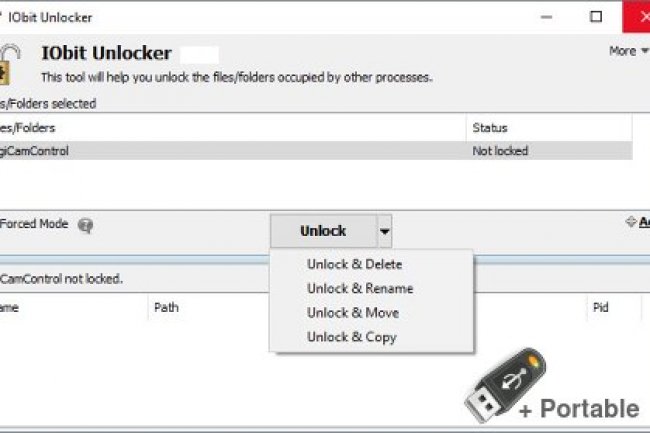Viewport: 650px width, 433px height.
Task: Toggle the Forced Mode option label
Action: [34, 224]
